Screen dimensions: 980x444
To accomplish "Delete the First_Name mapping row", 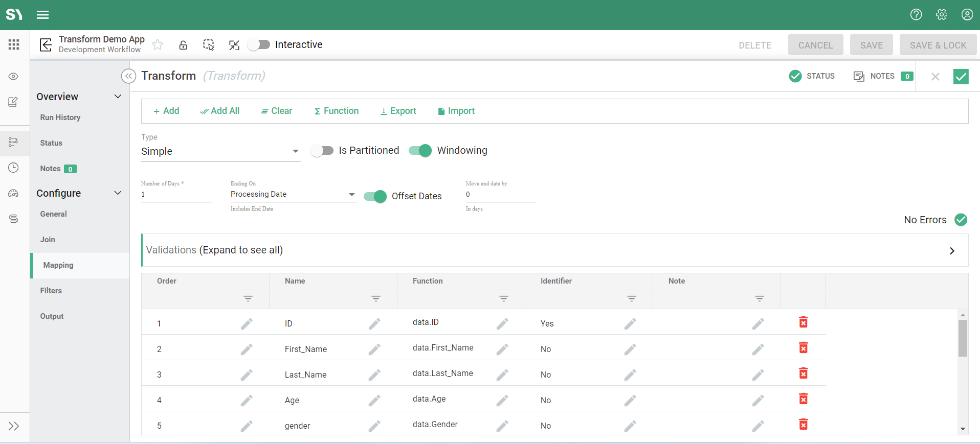I will (x=803, y=348).
